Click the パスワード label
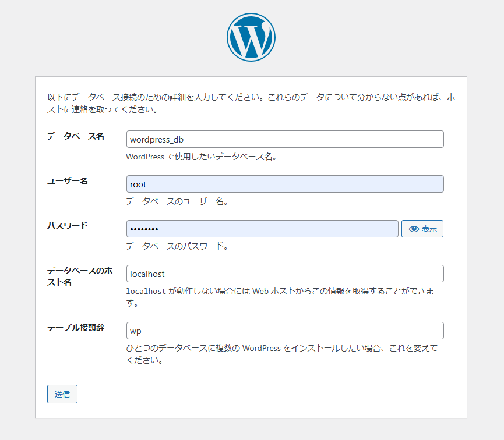 [68, 226]
